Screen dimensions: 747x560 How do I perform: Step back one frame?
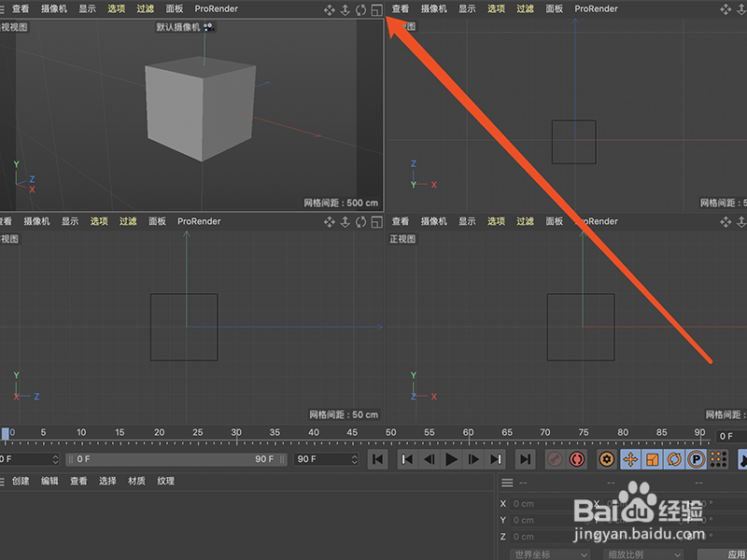[x=430, y=459]
